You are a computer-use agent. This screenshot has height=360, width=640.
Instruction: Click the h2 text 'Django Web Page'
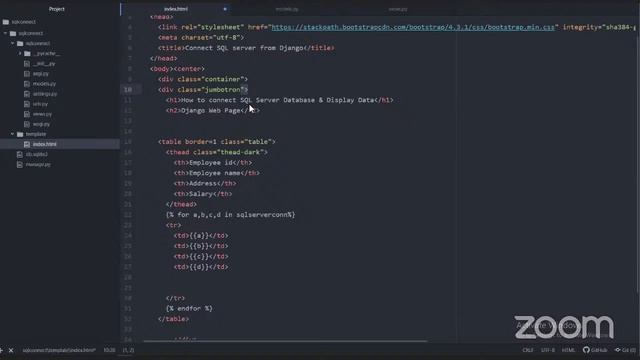pos(211,111)
